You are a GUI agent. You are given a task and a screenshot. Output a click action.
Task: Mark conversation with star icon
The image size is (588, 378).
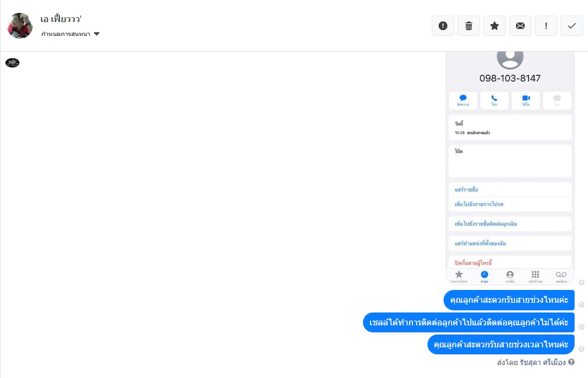pyautogui.click(x=495, y=26)
